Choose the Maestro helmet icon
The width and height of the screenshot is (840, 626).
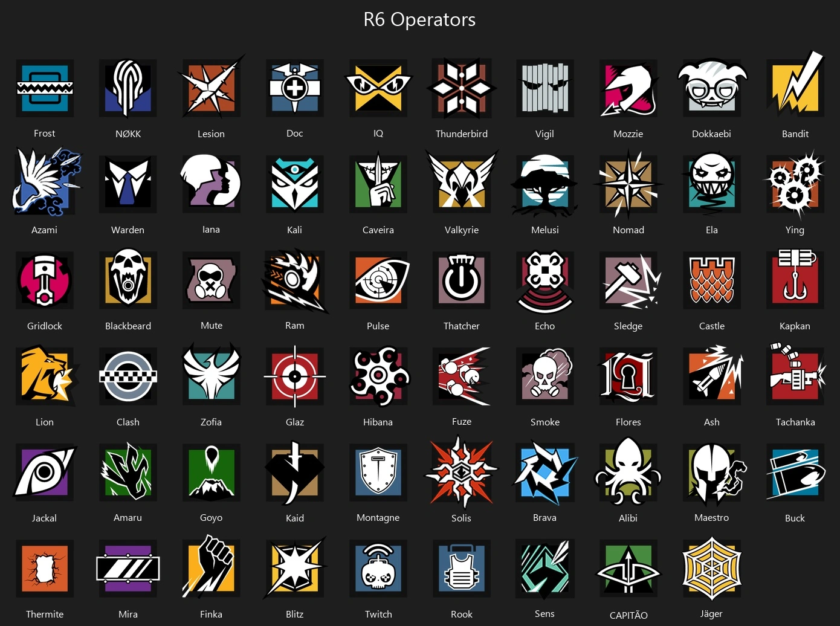tap(713, 473)
